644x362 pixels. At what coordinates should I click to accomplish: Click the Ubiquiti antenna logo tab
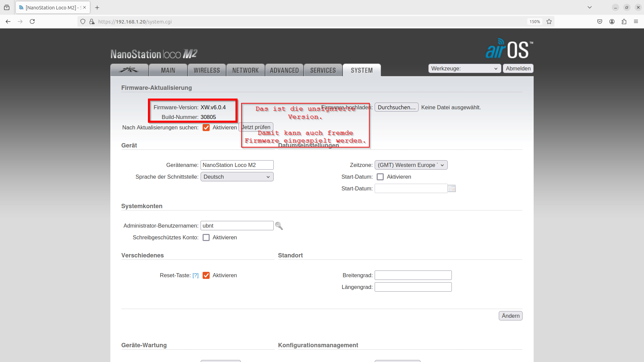pos(129,70)
